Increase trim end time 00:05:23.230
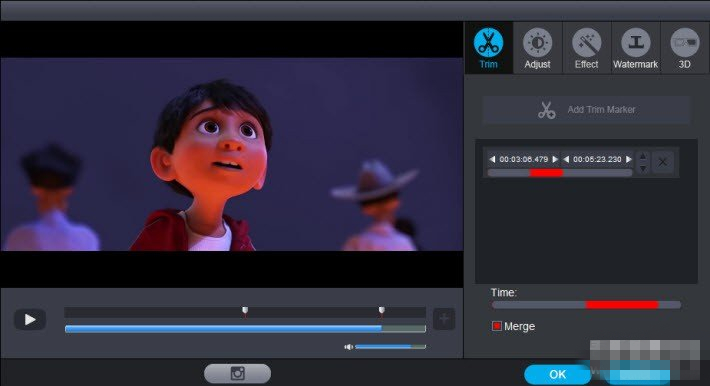Image resolution: width=710 pixels, height=386 pixels. [x=628, y=159]
